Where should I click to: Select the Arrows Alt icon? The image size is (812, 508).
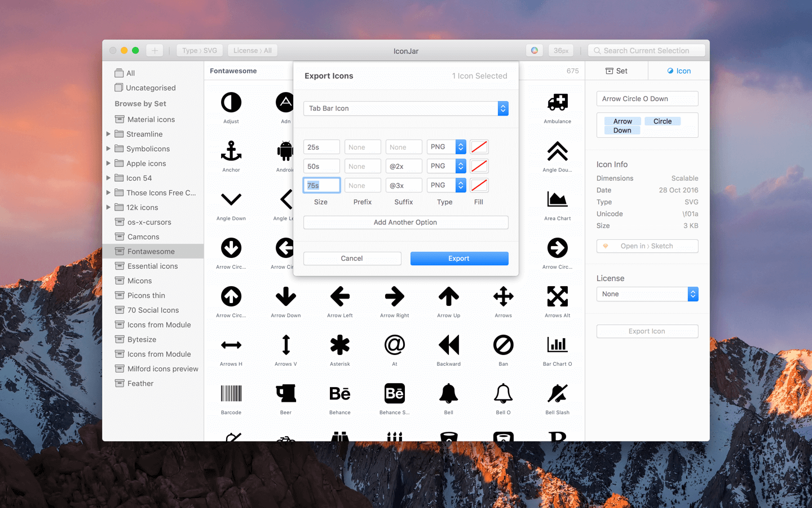[x=557, y=296]
